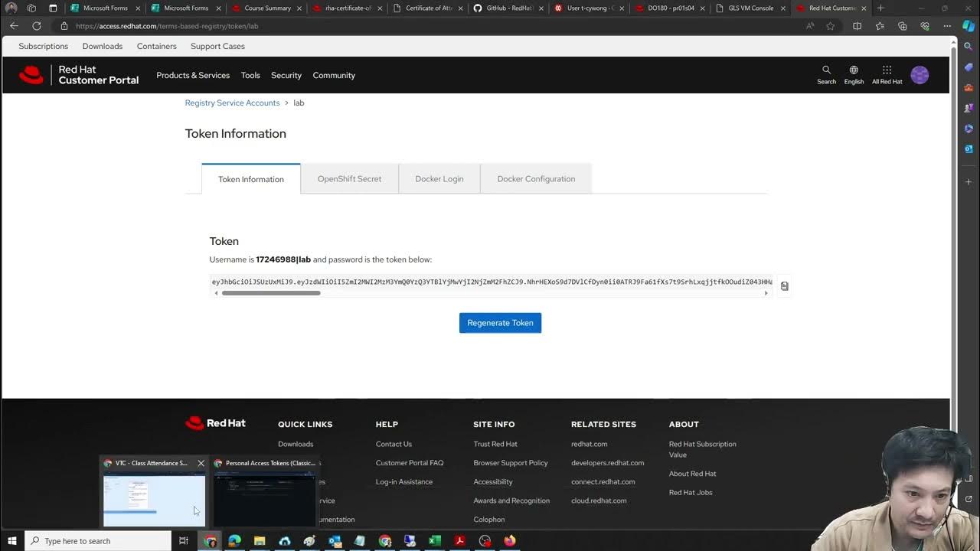Click the Regenerate Token button
Viewport: 980px width, 551px height.
click(500, 323)
